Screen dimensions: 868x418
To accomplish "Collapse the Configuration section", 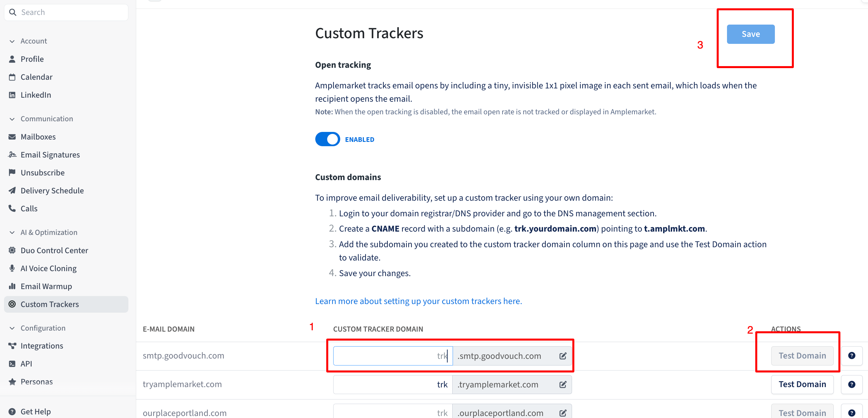I will (x=12, y=328).
